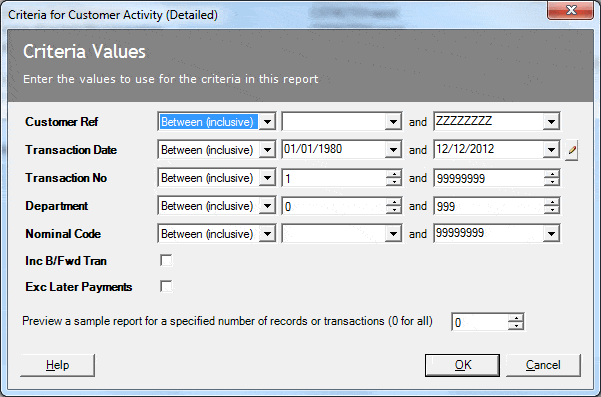
Task: Click the pencil icon beside Transaction Date
Action: (x=571, y=150)
